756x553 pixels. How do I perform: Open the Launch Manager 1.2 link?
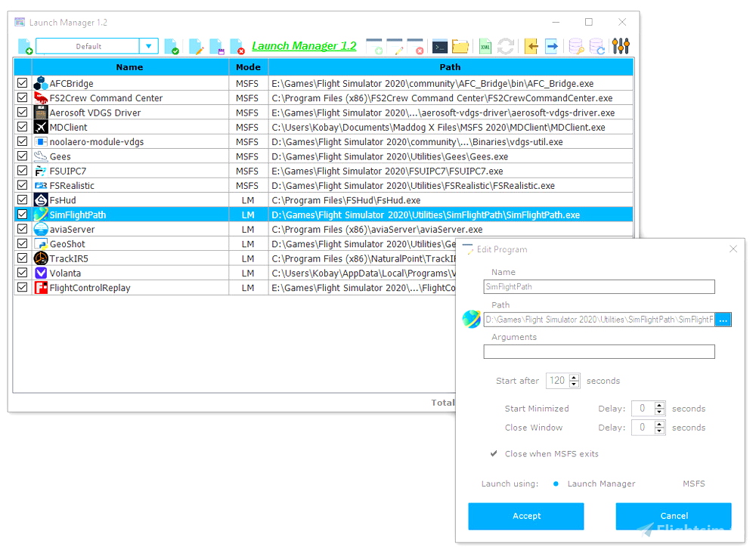pyautogui.click(x=305, y=46)
